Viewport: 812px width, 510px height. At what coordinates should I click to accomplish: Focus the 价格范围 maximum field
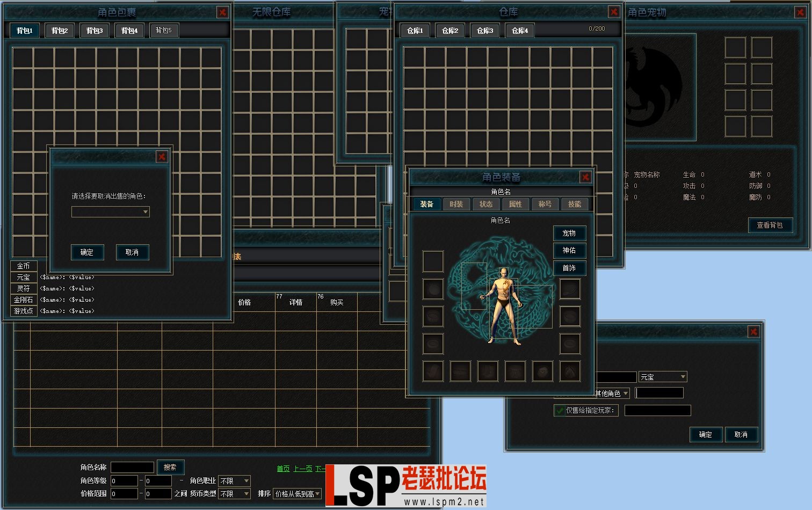[x=158, y=494]
